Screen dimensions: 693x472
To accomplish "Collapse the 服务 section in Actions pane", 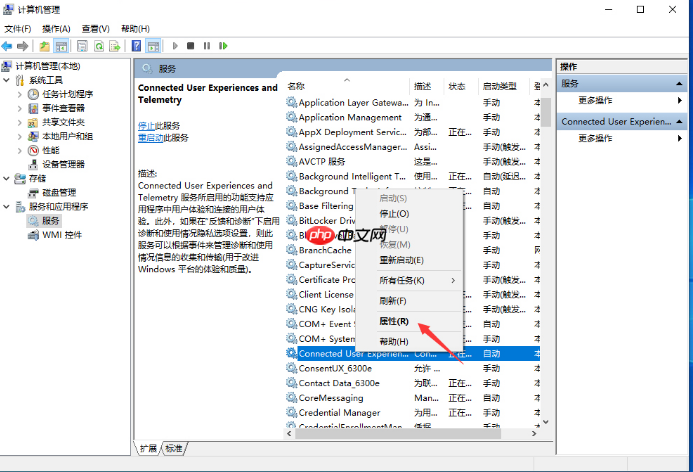I will [679, 84].
